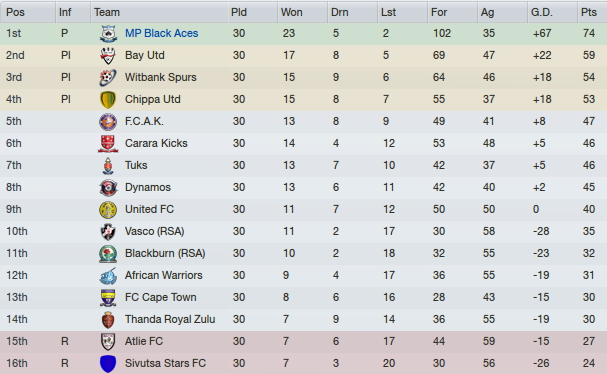This screenshot has height=374, width=607.
Task: Open the MP Black Aces team link
Action: click(161, 33)
